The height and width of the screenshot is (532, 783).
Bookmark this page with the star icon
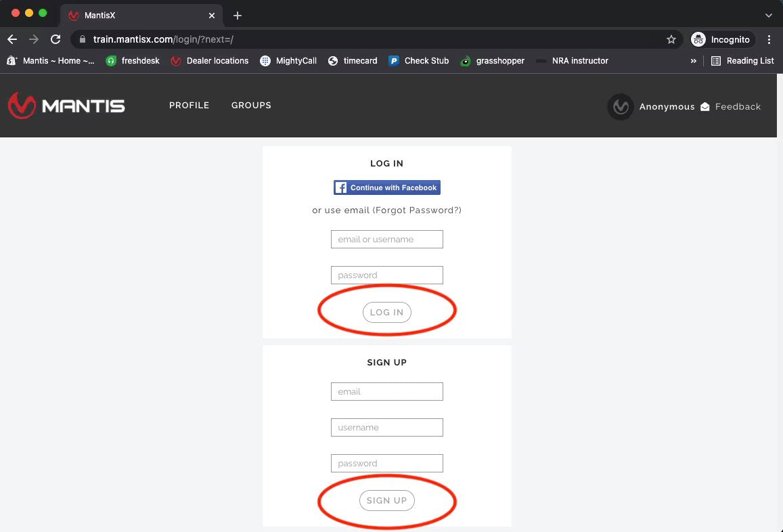coord(671,40)
